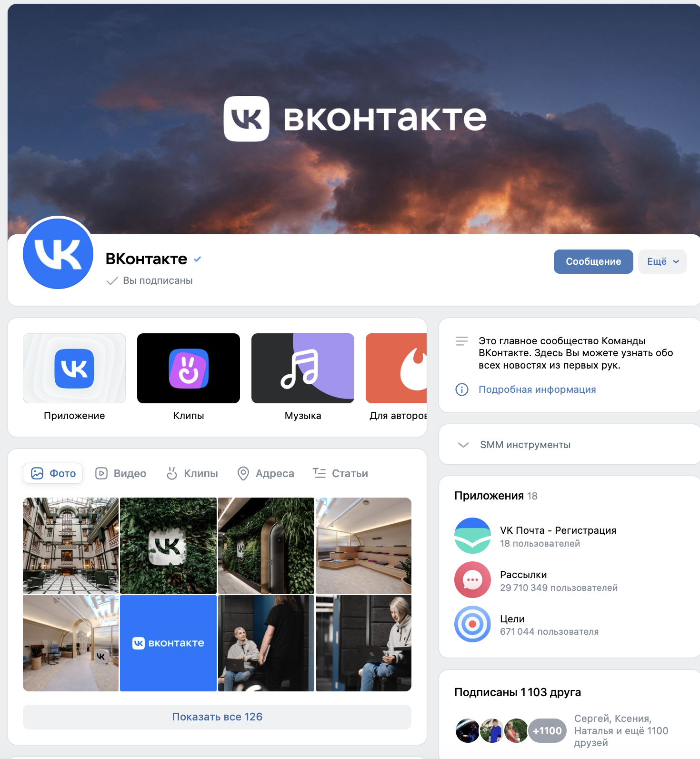Screen dimensions: 700x759
Task: Select the Фото tab
Action: click(x=53, y=473)
